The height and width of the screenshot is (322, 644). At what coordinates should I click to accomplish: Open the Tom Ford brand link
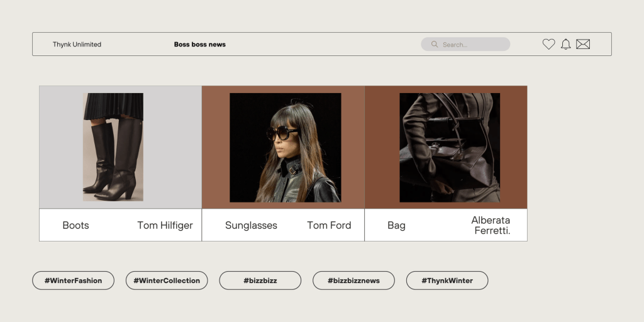[329, 225]
